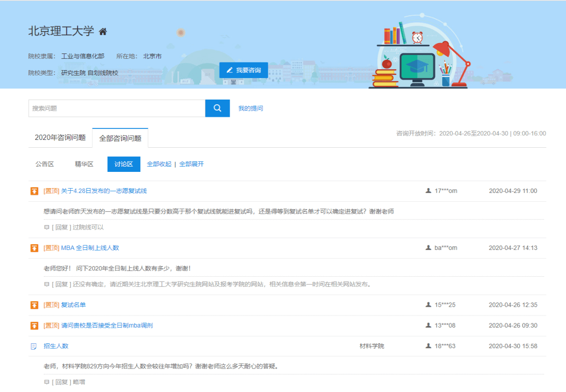The image size is (566, 392).
Task: Switch to the 公告区 section
Action: [x=45, y=164]
